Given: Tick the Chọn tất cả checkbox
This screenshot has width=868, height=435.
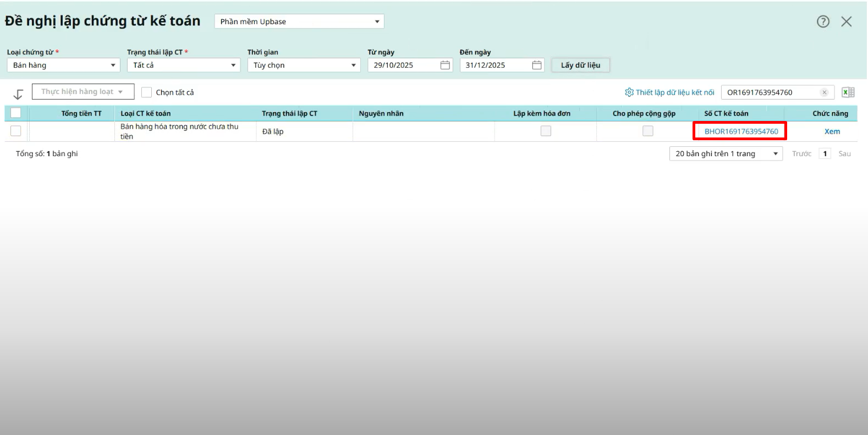Looking at the screenshot, I should click(x=146, y=92).
